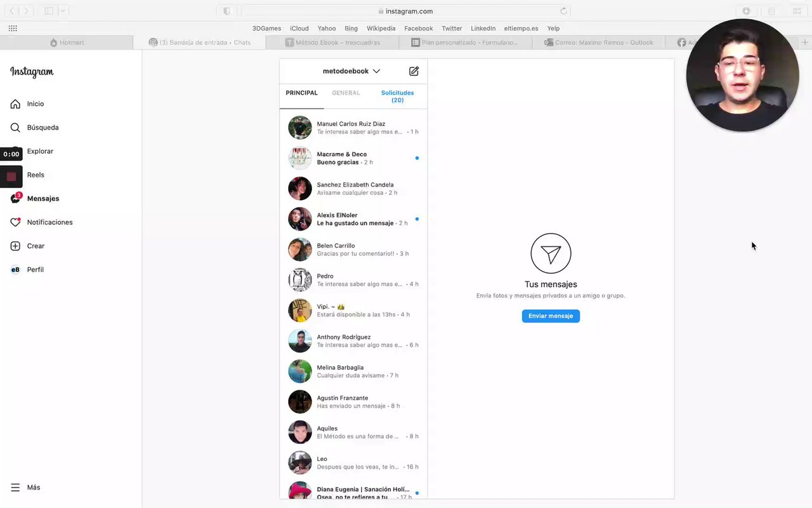Stop recording with red square button

click(x=11, y=177)
